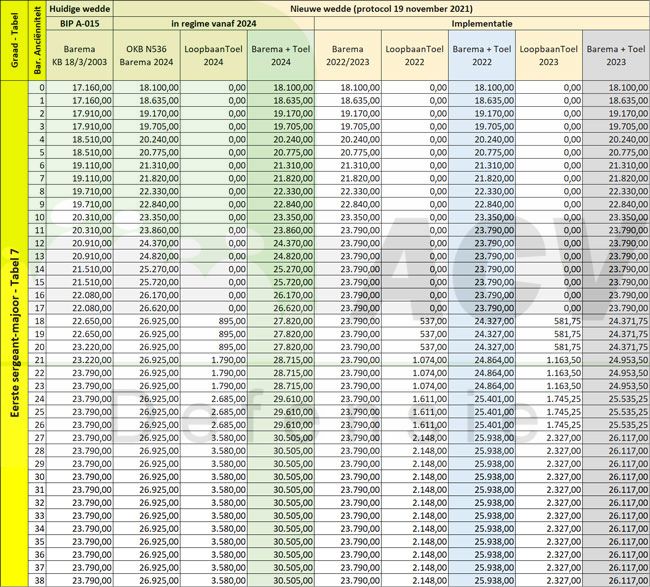The height and width of the screenshot is (587, 650).
Task: Select 23.860,00 under OKB N536 Barema 2024
Action: (147, 230)
